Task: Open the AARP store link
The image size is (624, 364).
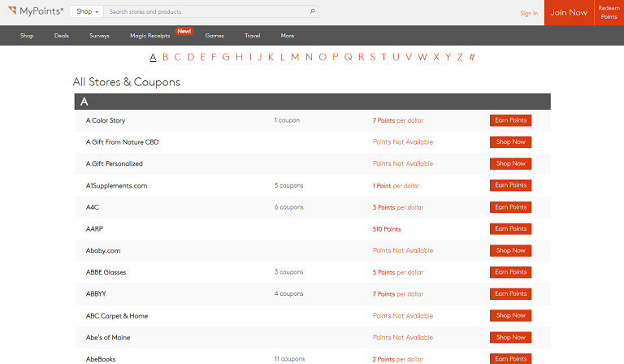Action: [94, 229]
